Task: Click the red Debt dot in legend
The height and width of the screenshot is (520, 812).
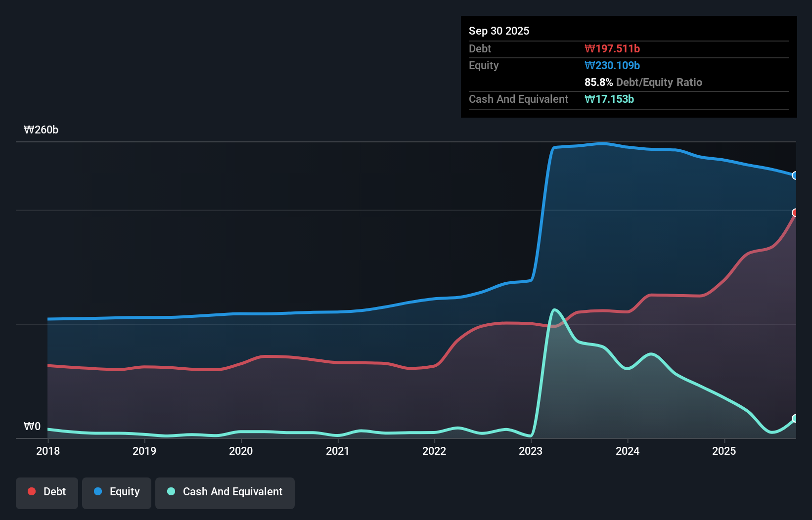Action: [x=32, y=491]
